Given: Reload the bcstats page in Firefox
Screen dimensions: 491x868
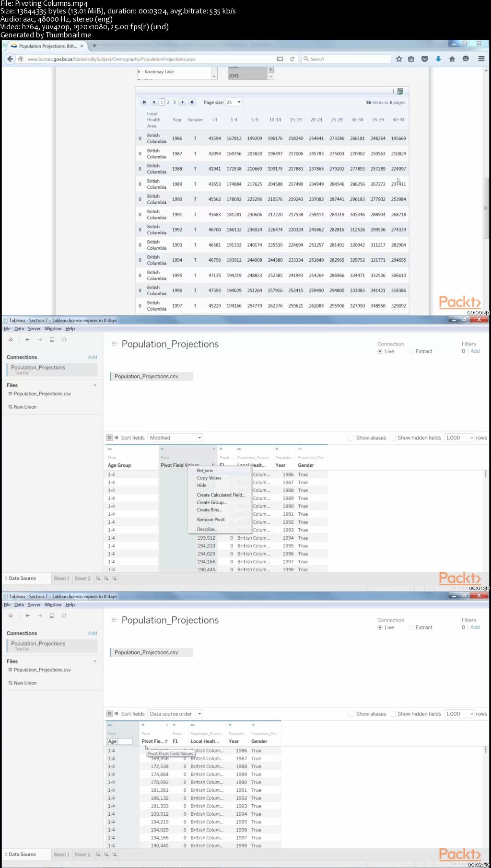Looking at the screenshot, I should (x=292, y=59).
